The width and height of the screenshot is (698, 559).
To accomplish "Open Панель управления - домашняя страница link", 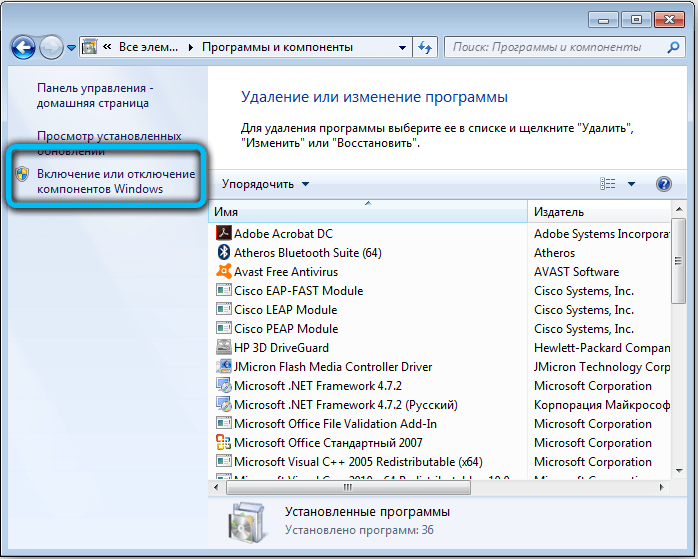I will click(95, 95).
